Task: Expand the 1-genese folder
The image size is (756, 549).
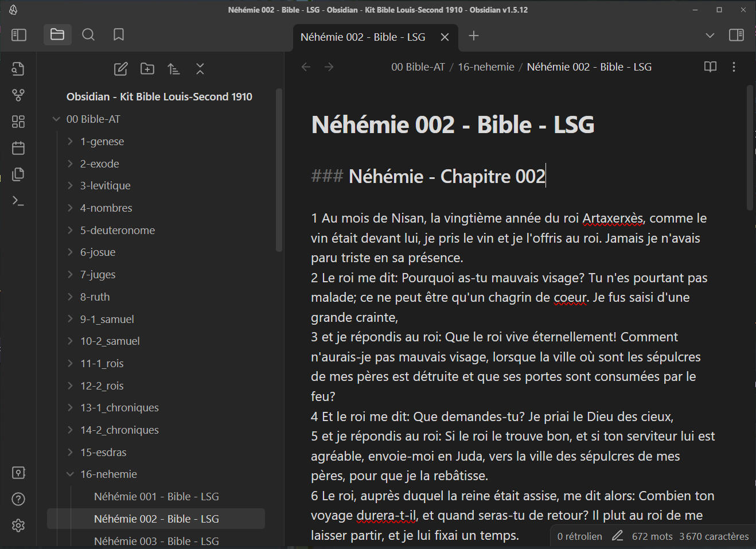Action: [69, 141]
